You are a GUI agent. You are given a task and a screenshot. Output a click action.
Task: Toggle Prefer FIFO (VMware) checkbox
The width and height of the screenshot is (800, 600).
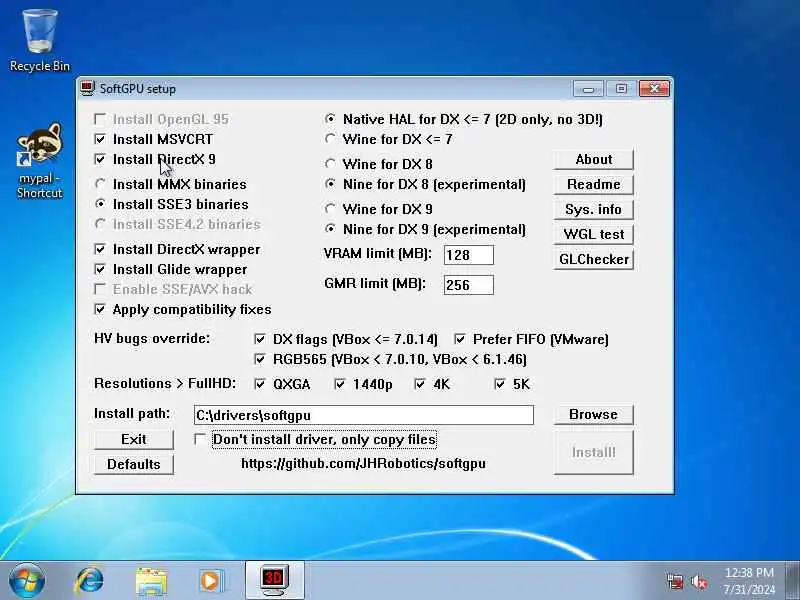click(460, 339)
